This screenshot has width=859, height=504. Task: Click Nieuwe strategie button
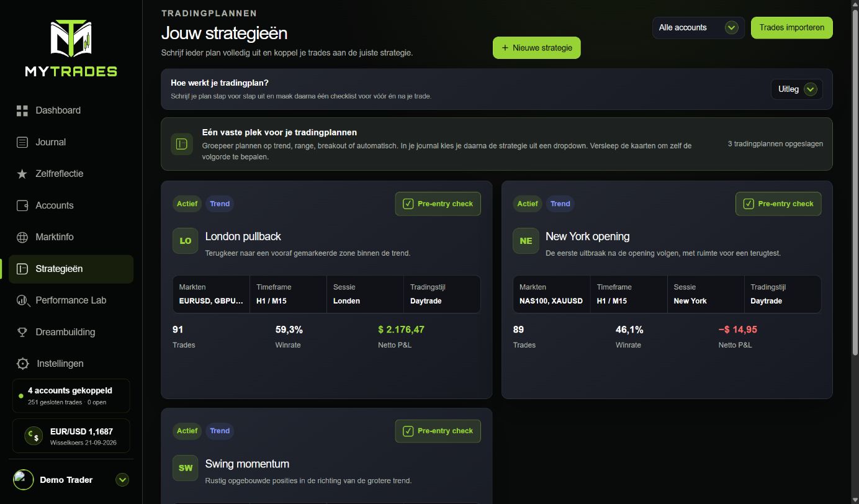tap(537, 48)
